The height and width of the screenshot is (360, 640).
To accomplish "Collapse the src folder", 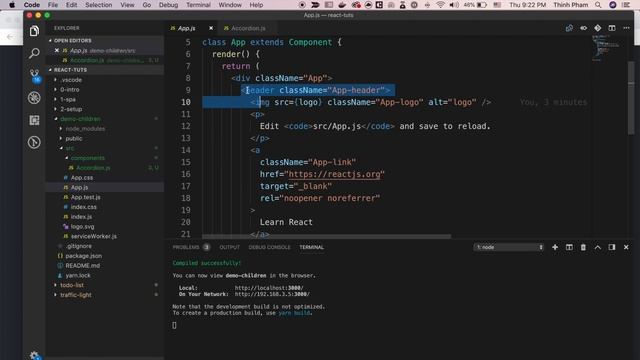I will pos(70,148).
